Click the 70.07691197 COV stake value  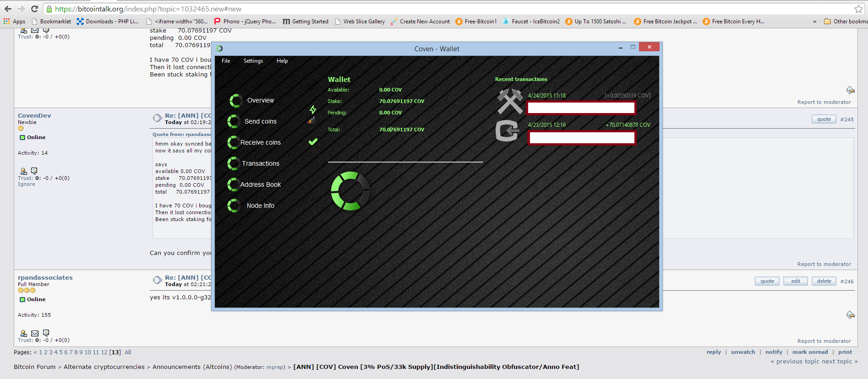point(402,101)
